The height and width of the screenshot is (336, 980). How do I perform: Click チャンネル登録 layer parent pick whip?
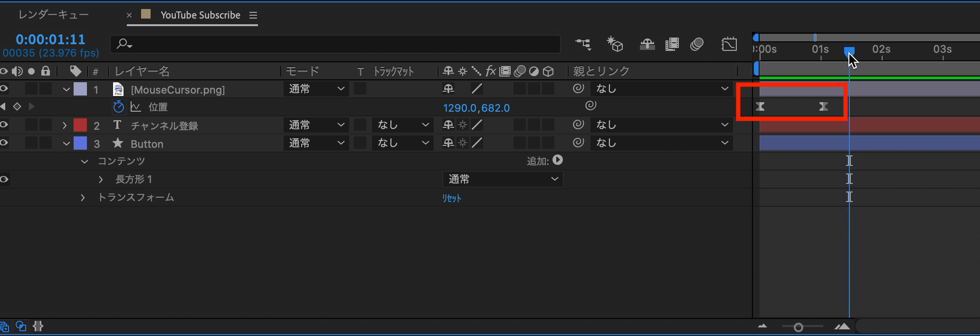point(578,125)
